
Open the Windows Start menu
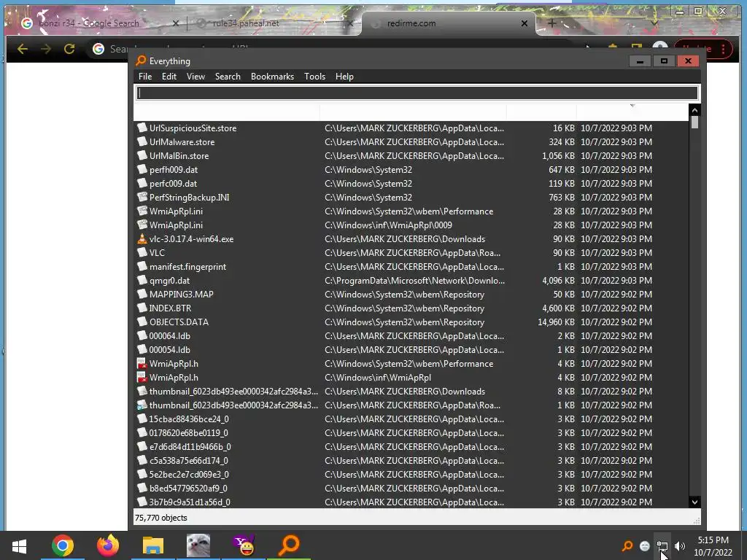pos(19,545)
